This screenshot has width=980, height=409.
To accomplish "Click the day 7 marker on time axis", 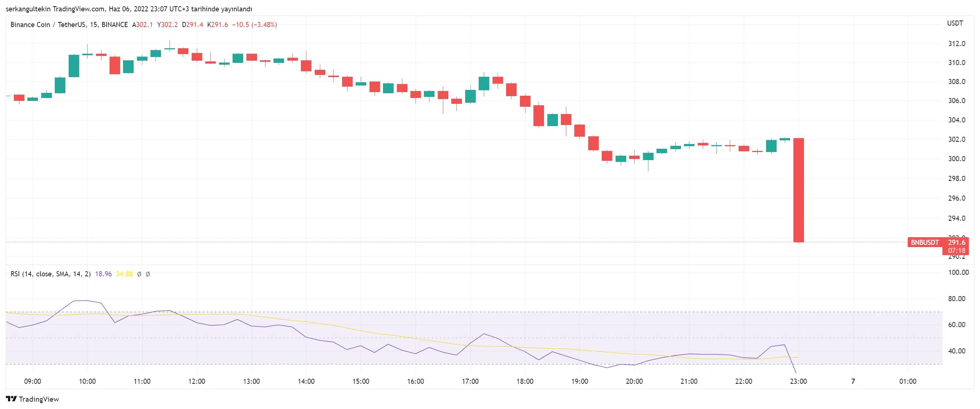I will tap(853, 382).
